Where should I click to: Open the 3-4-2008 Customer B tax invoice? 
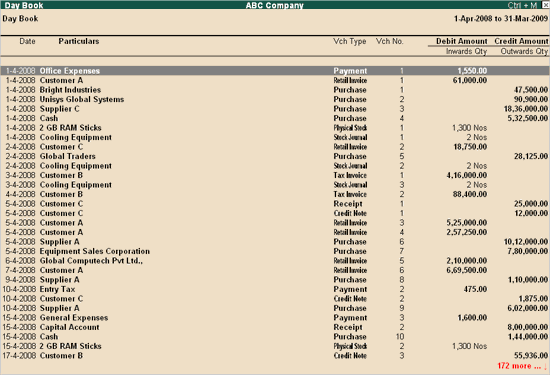click(x=275, y=175)
